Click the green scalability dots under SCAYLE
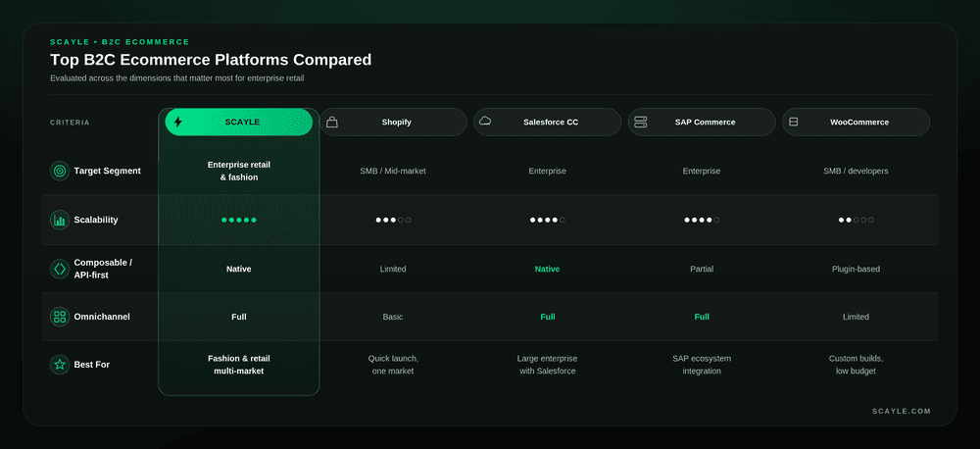The image size is (980, 449). tap(239, 221)
